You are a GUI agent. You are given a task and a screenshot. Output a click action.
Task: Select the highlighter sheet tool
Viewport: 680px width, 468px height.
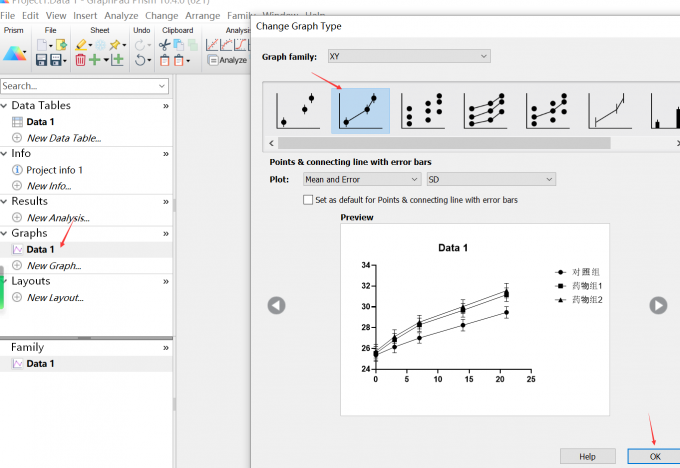click(81, 45)
